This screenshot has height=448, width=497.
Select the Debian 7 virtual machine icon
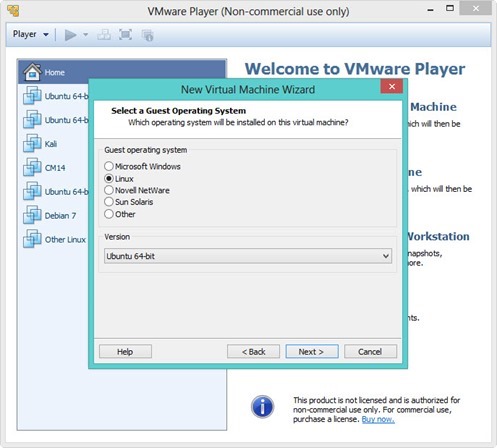click(32, 215)
